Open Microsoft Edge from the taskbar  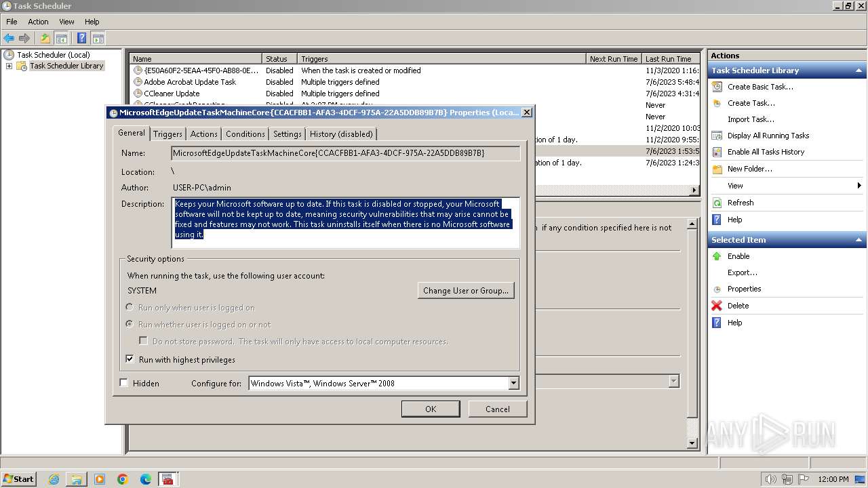click(146, 479)
